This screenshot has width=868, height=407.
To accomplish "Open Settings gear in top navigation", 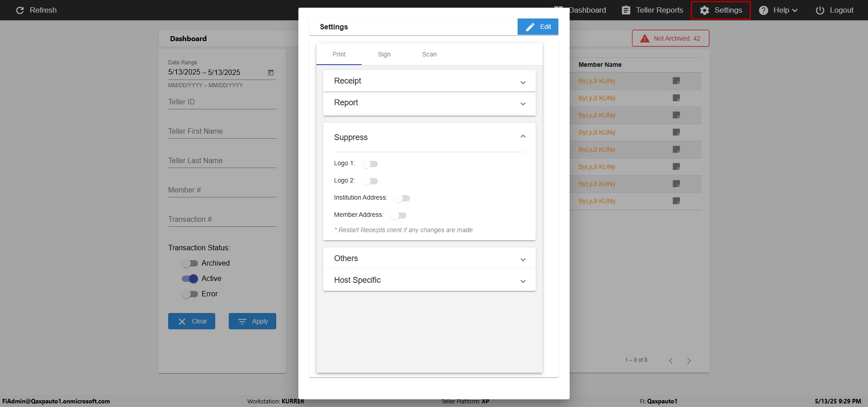I will coord(704,10).
